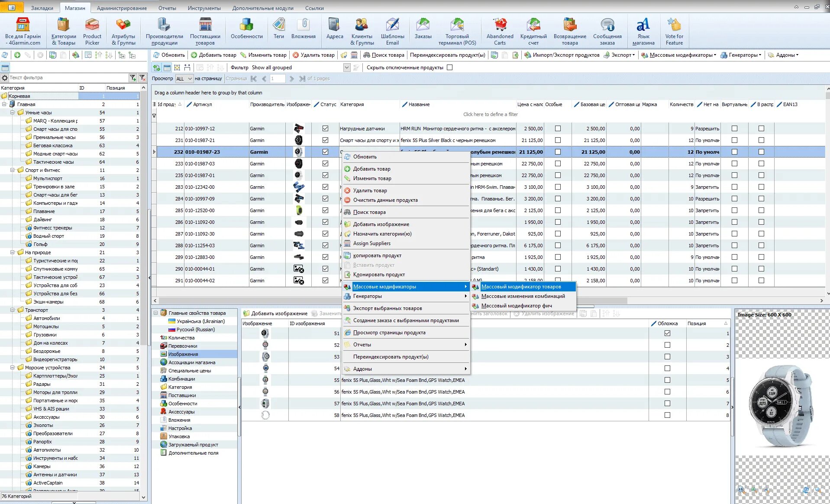Click Импорт/Экспорт продуктов toolbar button
830x504 pixels.
coord(562,55)
